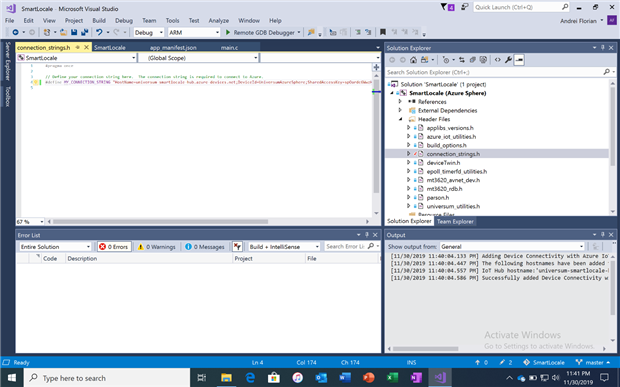Screen dimensions: 620x387
Task: Click the Undo toolbar icon
Action: tap(99, 32)
